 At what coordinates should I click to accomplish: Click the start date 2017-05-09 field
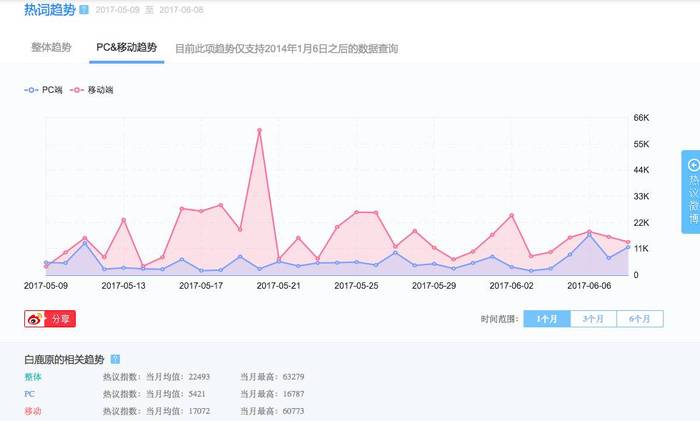coord(117,10)
